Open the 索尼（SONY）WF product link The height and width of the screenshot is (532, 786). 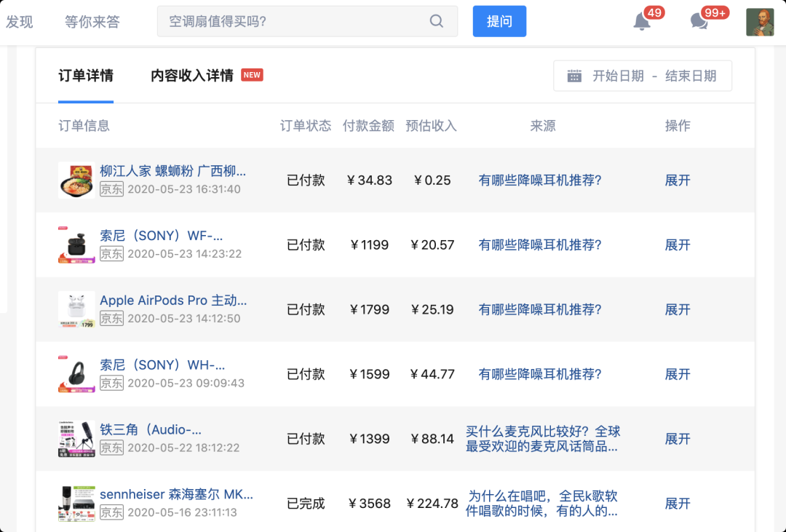click(x=161, y=236)
